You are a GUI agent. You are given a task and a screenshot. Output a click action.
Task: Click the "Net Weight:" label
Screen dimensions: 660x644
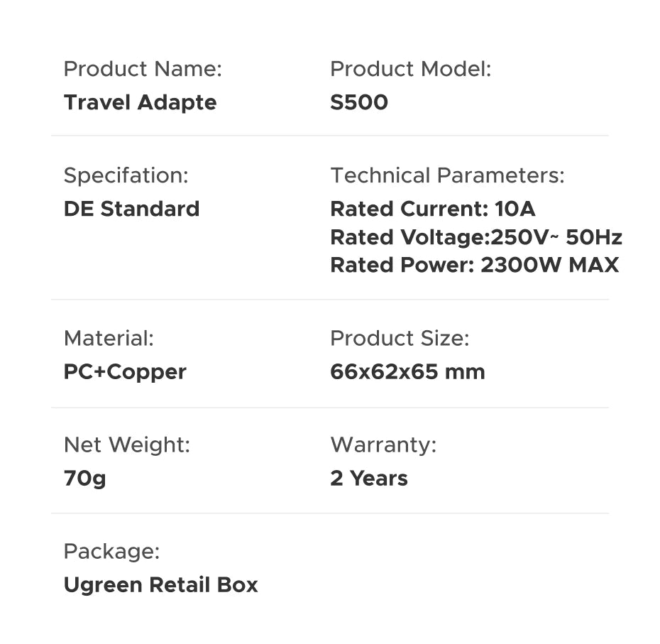pos(127,444)
